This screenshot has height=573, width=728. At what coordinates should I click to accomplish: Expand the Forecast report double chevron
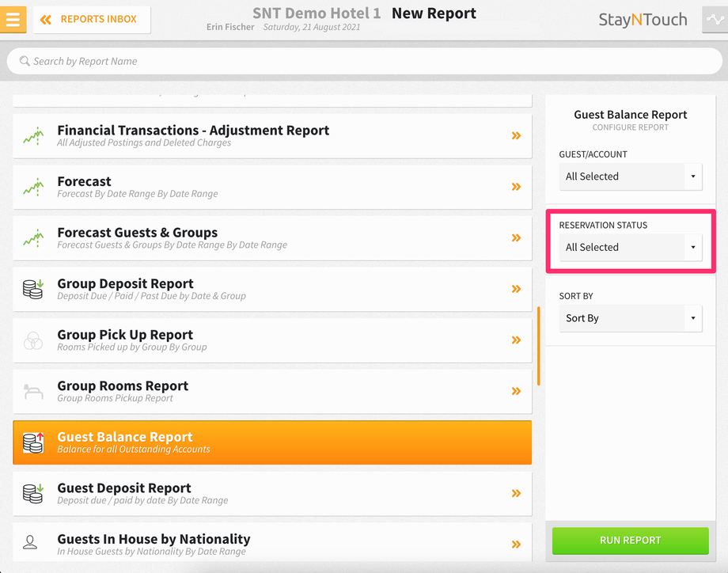point(516,187)
